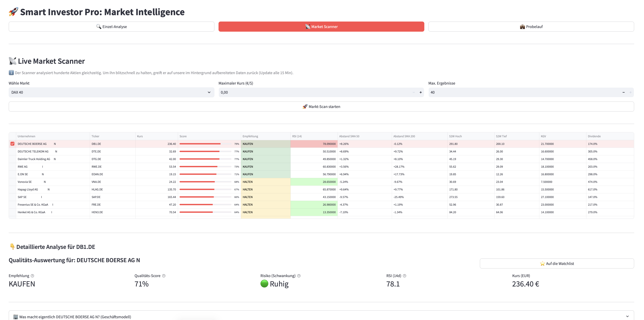Click RSI value 13.350000 for Henkel
644x320 pixels.
(x=314, y=212)
